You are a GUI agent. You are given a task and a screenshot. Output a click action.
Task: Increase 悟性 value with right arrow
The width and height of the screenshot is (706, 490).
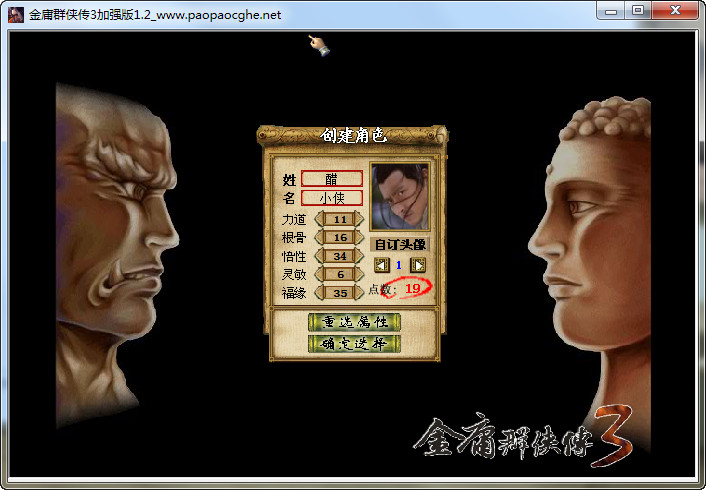click(x=359, y=256)
